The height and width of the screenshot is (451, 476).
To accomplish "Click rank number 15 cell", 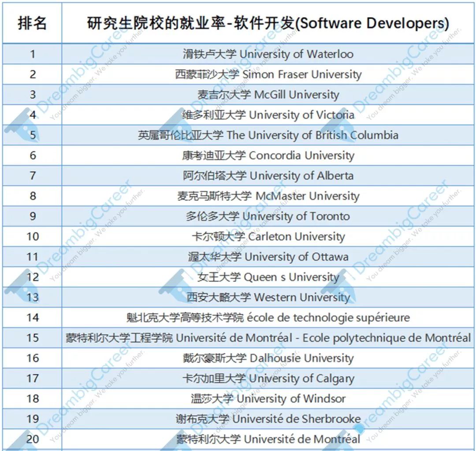I will pyautogui.click(x=33, y=338).
